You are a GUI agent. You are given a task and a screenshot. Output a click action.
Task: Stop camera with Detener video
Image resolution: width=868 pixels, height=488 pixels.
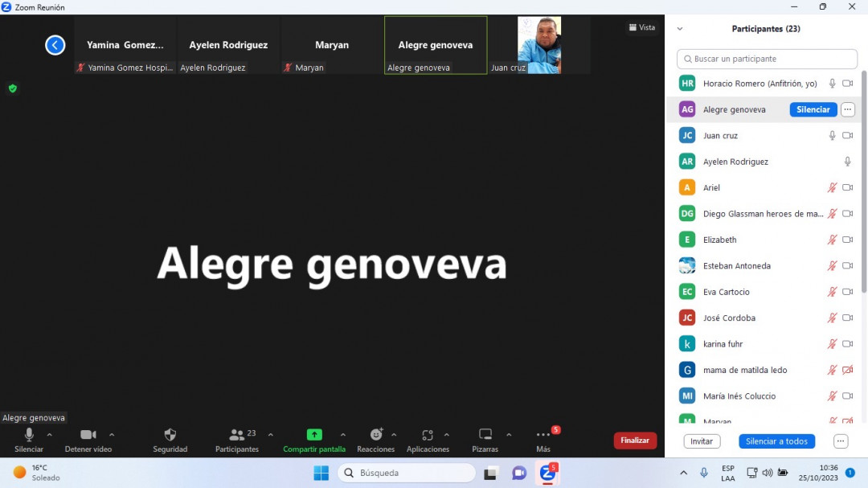coord(88,441)
